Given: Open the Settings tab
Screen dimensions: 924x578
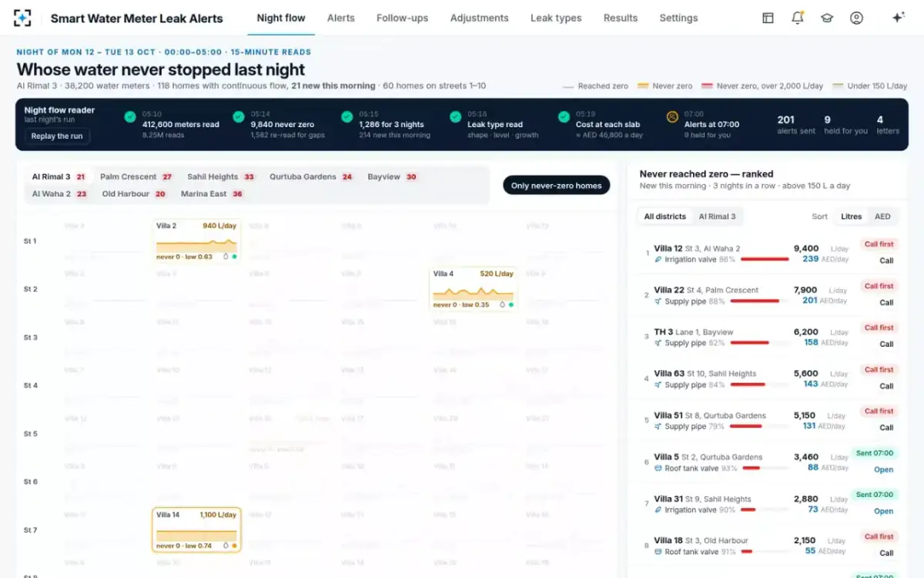Looking at the screenshot, I should point(678,18).
